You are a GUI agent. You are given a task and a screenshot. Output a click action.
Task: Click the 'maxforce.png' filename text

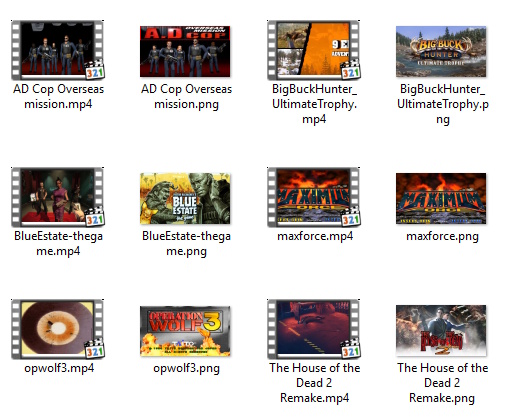442,236
